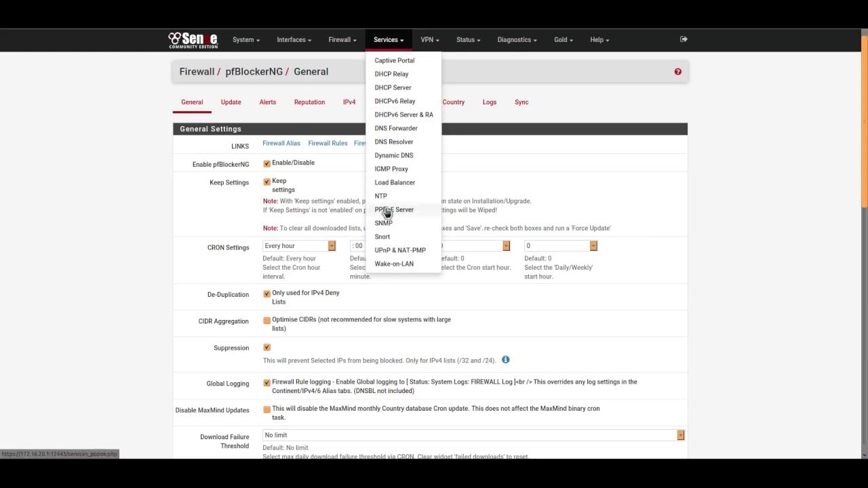Screen dimensions: 868x488
Task: Collapse the Services menu
Action: [389, 40]
